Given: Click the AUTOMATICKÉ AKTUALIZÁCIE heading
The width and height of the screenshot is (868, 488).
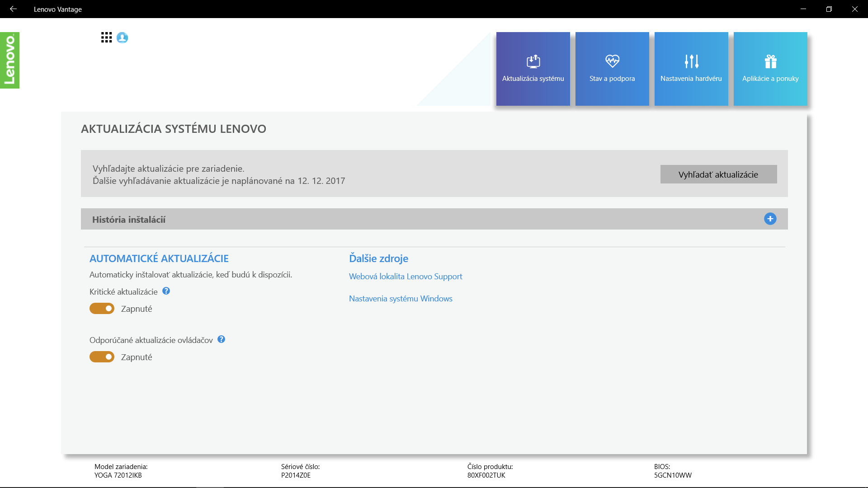Looking at the screenshot, I should tap(159, 258).
